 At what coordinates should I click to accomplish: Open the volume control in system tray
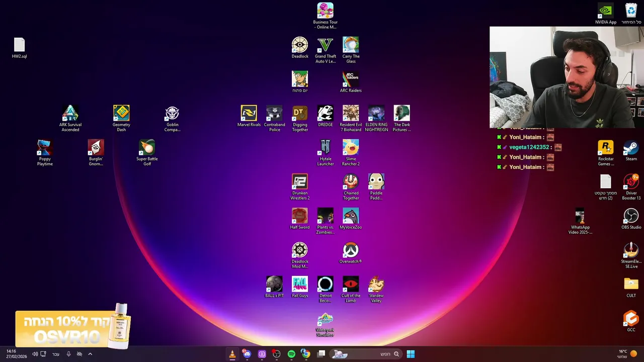pos(35,354)
